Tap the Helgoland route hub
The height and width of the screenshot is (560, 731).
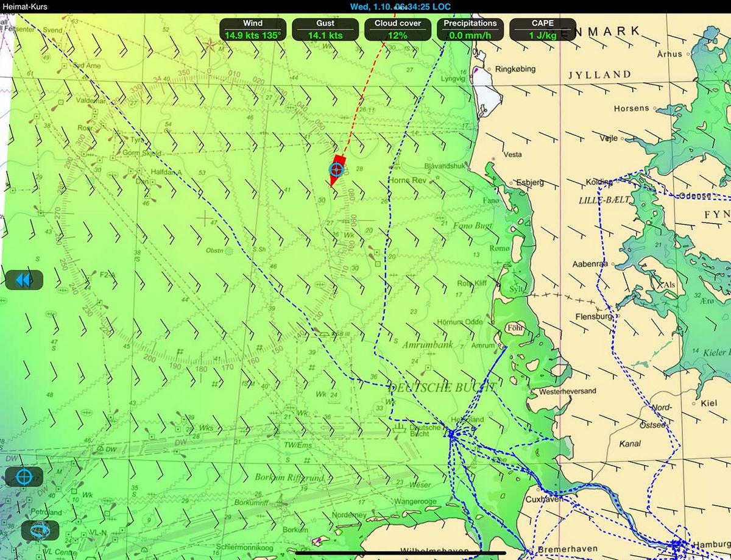tap(451, 434)
